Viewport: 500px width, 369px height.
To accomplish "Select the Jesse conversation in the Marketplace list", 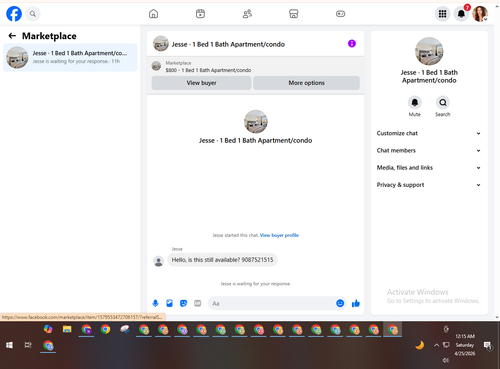I will (70, 57).
